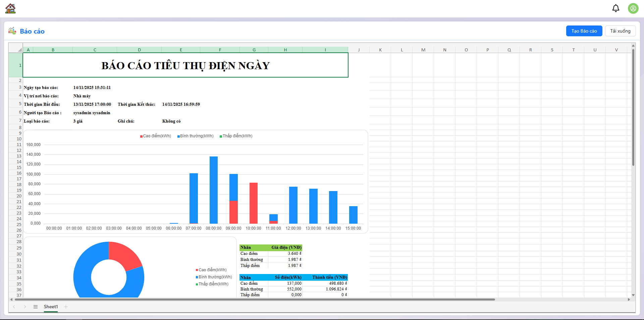Toggle the Thấp điểm(kWh) bar chart legend

[236, 136]
